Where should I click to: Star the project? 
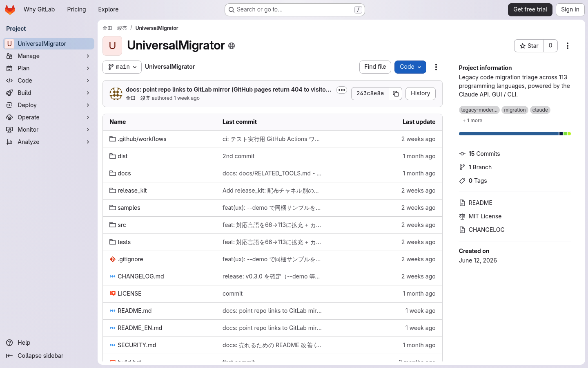coord(529,46)
